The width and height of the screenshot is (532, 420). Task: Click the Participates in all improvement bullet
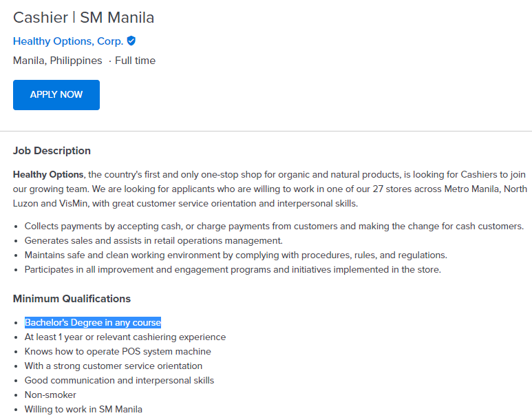pos(233,269)
